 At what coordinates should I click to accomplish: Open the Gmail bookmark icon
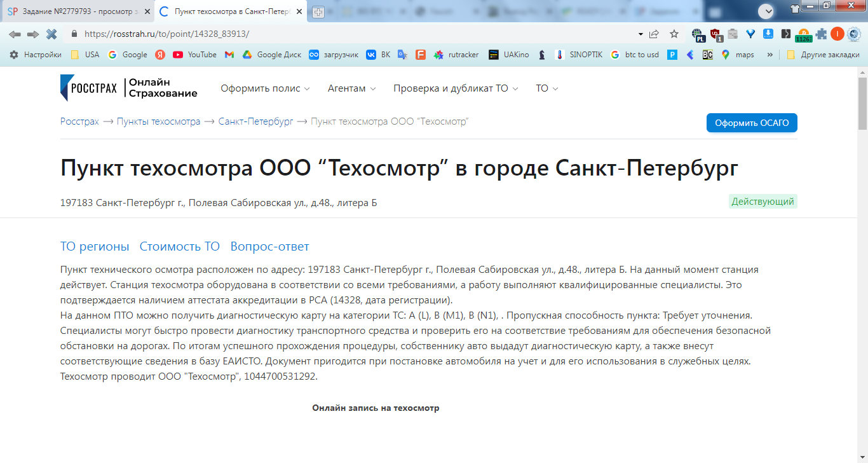click(229, 55)
